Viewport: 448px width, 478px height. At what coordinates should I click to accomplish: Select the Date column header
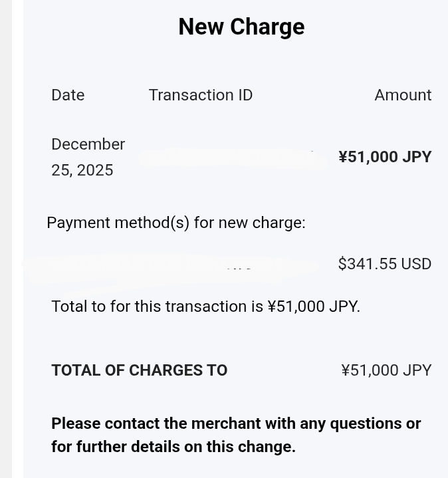tap(68, 95)
